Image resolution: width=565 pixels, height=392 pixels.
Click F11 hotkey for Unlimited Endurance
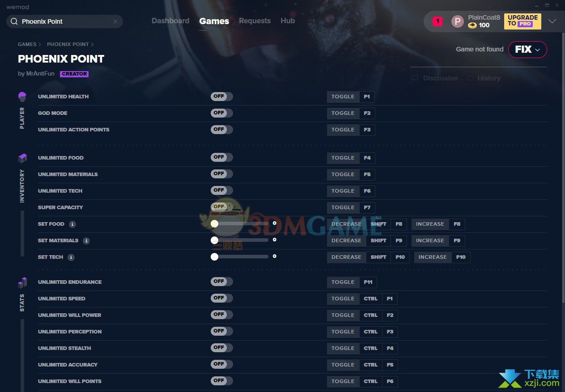368,282
